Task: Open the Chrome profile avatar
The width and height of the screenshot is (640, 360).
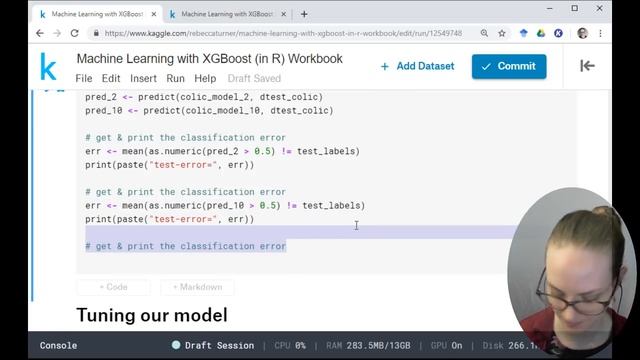Action: 582,33
